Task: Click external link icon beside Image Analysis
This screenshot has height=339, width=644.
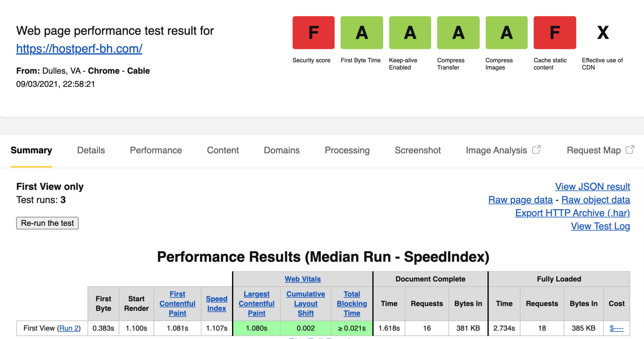Action: coord(536,150)
